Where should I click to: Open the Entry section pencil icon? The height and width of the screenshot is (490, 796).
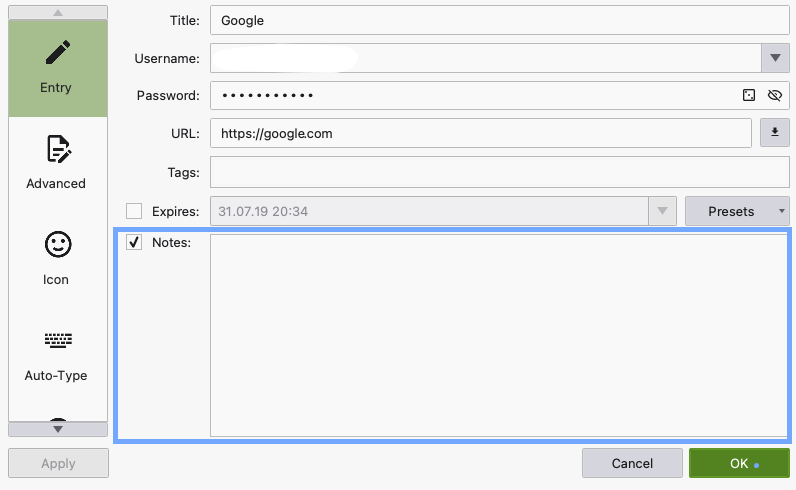tap(58, 52)
